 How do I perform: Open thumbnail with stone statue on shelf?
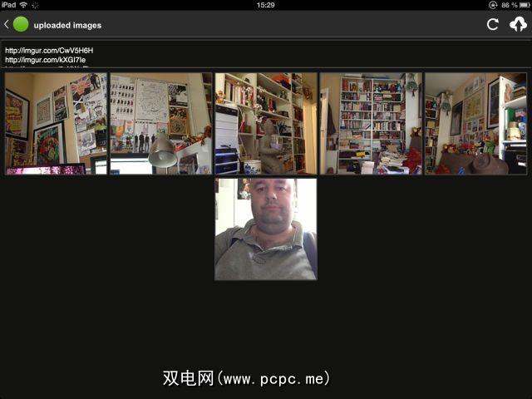pyautogui.click(x=266, y=124)
